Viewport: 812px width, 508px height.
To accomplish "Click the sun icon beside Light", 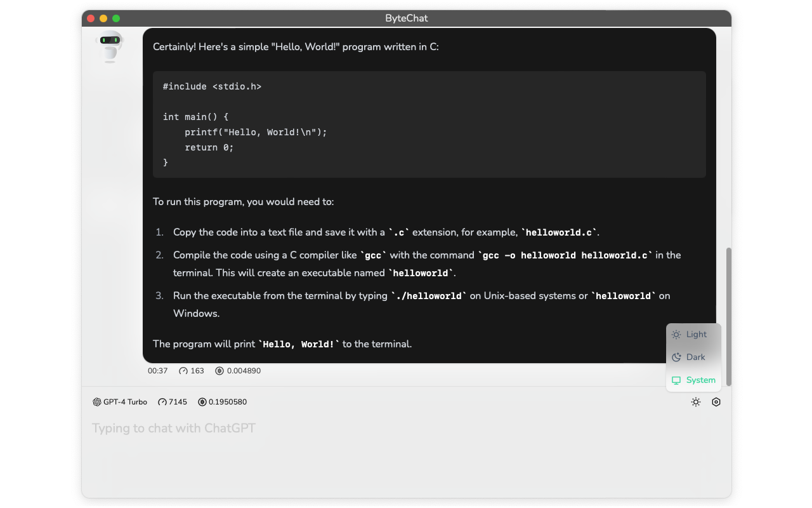I will [x=676, y=335].
